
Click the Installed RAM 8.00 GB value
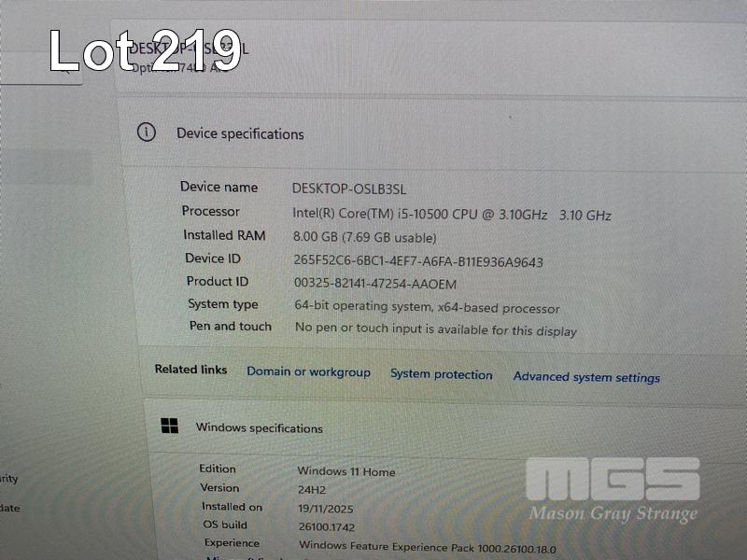pos(364,237)
